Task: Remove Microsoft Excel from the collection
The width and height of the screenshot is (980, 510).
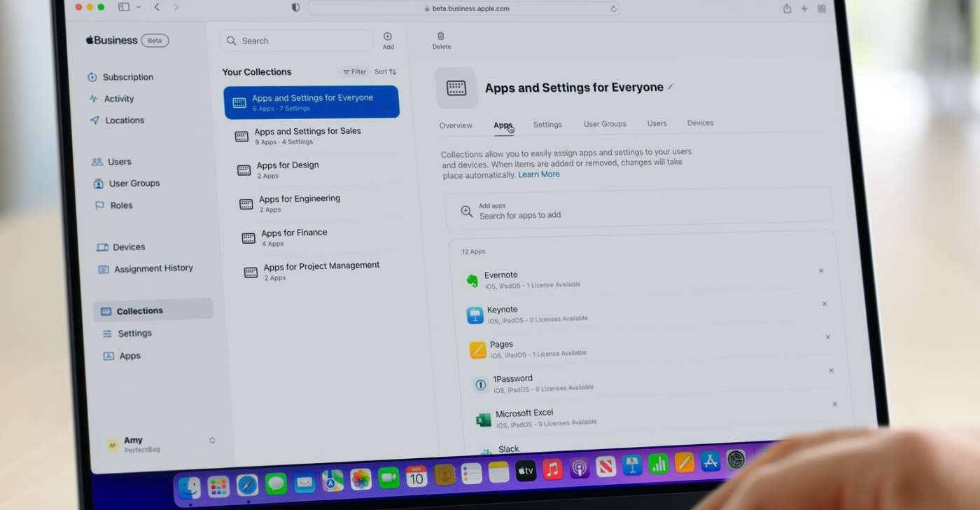Action: pyautogui.click(x=834, y=404)
